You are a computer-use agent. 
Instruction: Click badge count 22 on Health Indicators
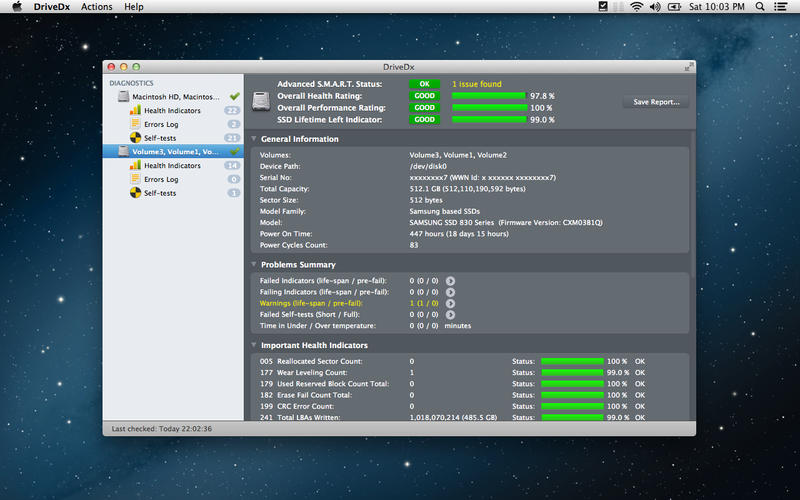click(x=232, y=110)
